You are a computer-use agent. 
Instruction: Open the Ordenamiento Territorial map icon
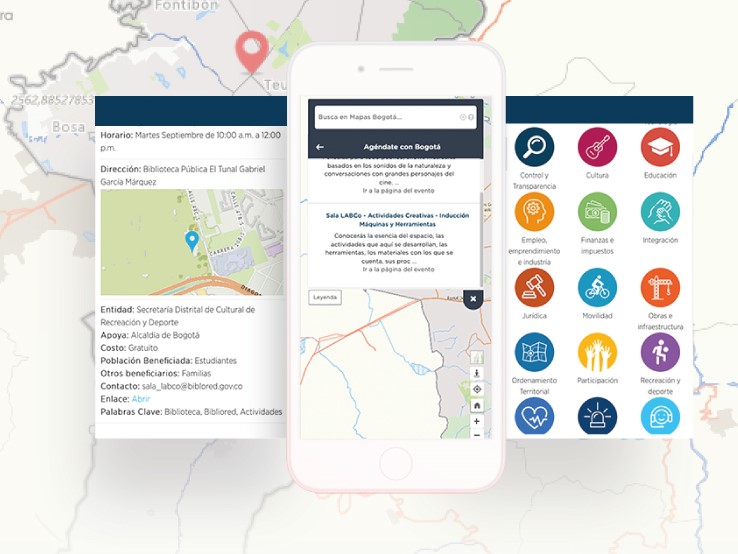[x=534, y=352]
